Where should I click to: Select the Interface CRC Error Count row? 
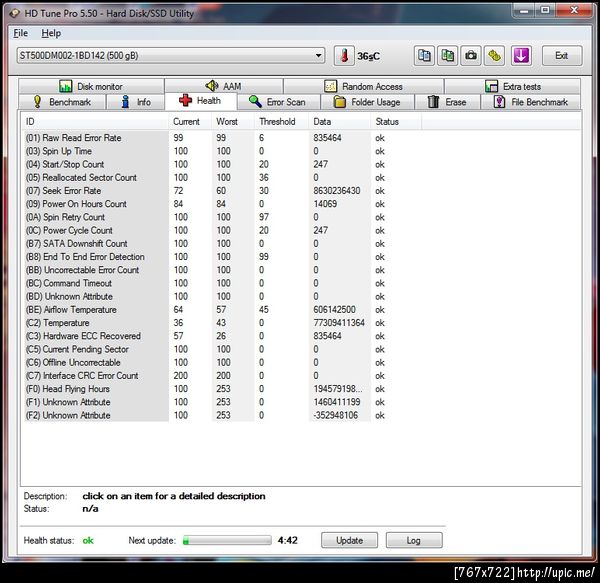223,376
